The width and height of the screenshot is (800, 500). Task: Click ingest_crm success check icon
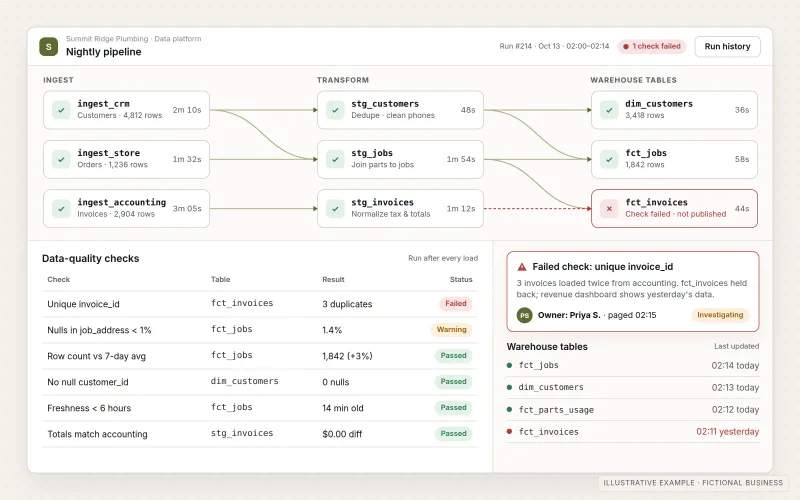click(x=61, y=110)
